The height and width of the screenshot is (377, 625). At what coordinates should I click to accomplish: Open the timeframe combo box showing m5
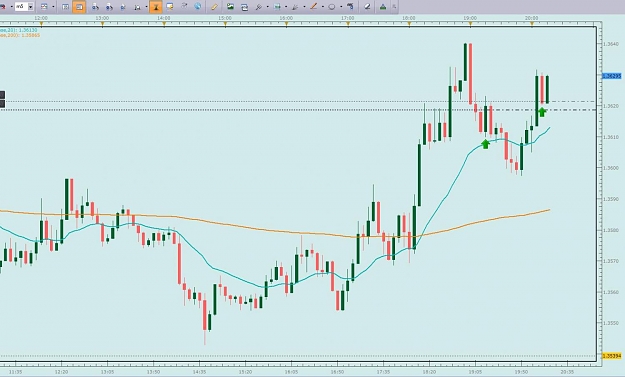24,6
